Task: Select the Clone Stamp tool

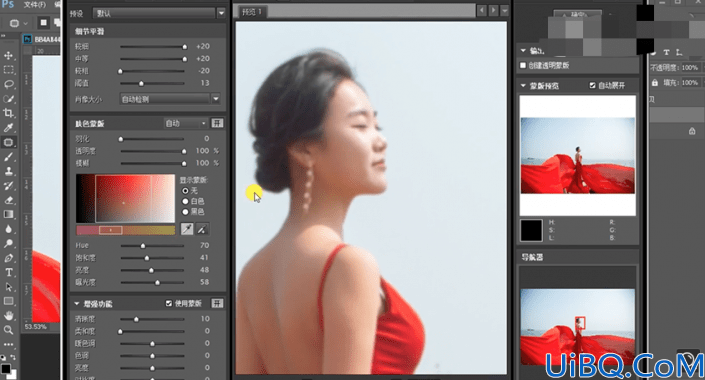Action: click(8, 171)
